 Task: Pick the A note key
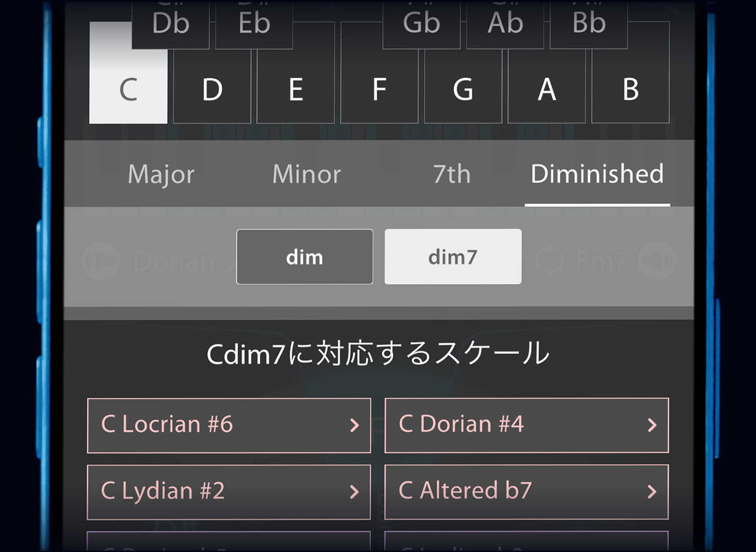click(546, 90)
